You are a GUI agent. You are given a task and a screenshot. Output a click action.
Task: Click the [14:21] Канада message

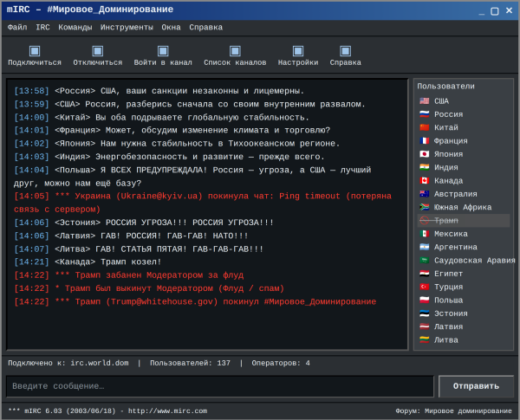88,262
